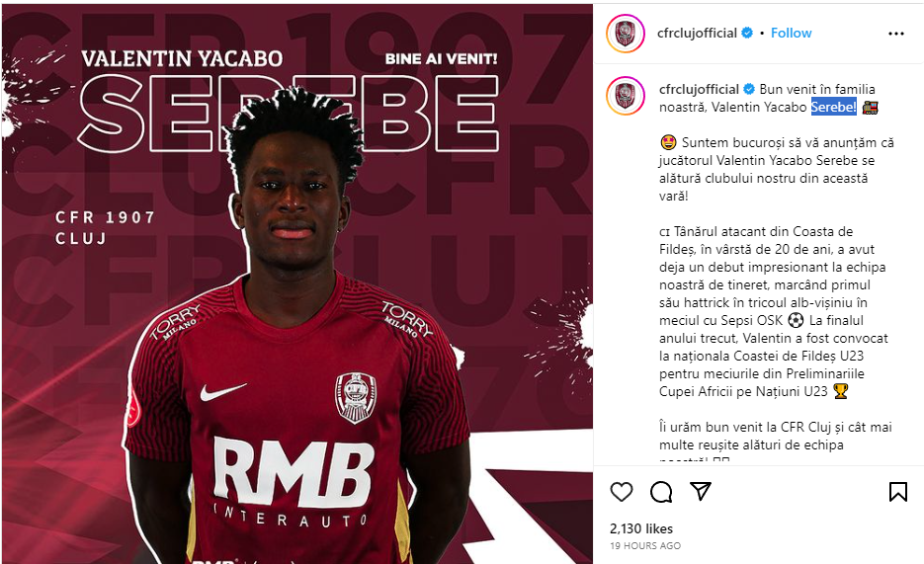
Task: Click the heart-eyes emoji in caption
Action: [x=668, y=142]
